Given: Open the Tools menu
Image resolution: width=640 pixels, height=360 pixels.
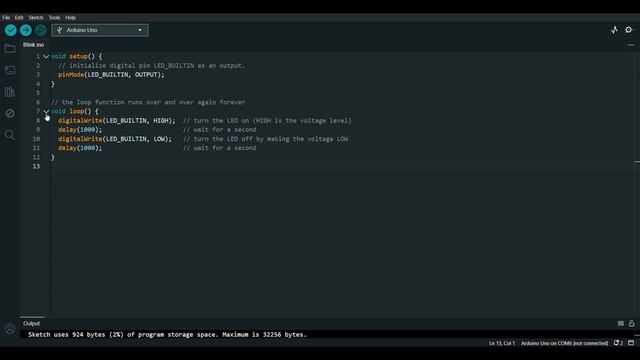Looking at the screenshot, I should (x=54, y=18).
